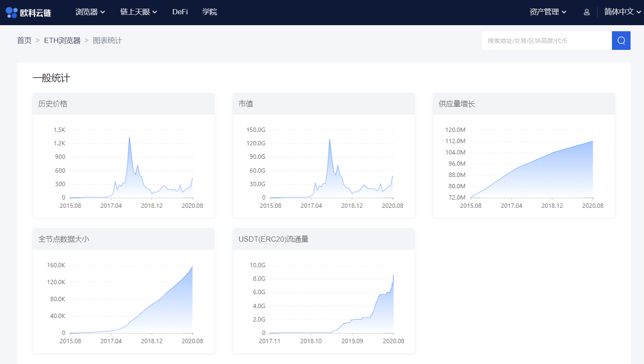Click the ETH浏览器 breadcrumb link
The height and width of the screenshot is (364, 644).
click(63, 40)
